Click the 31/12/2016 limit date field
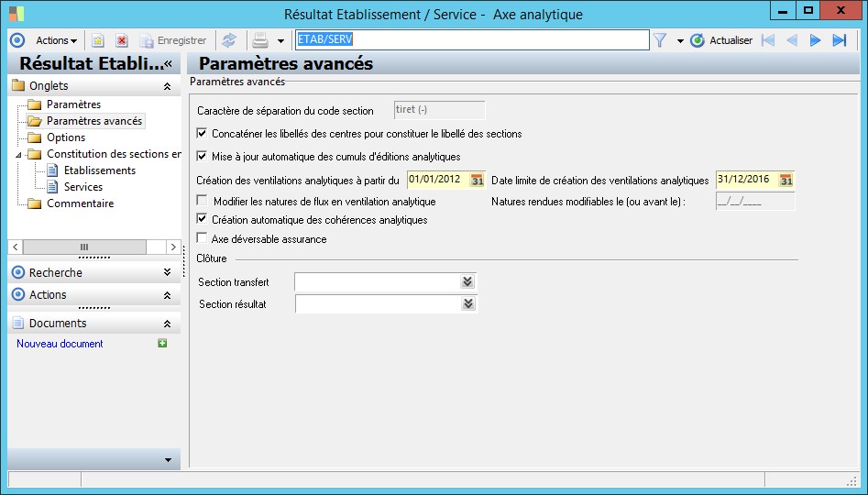 747,180
